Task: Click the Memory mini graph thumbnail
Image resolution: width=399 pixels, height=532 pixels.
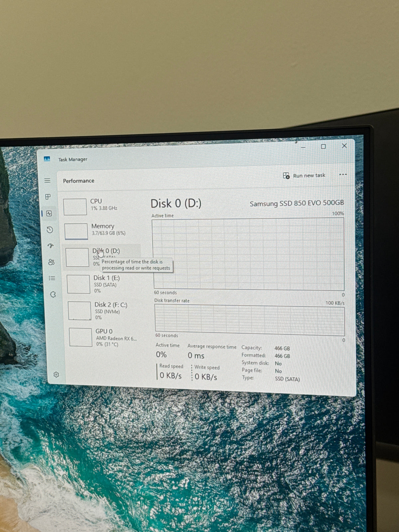Action: coord(76,231)
